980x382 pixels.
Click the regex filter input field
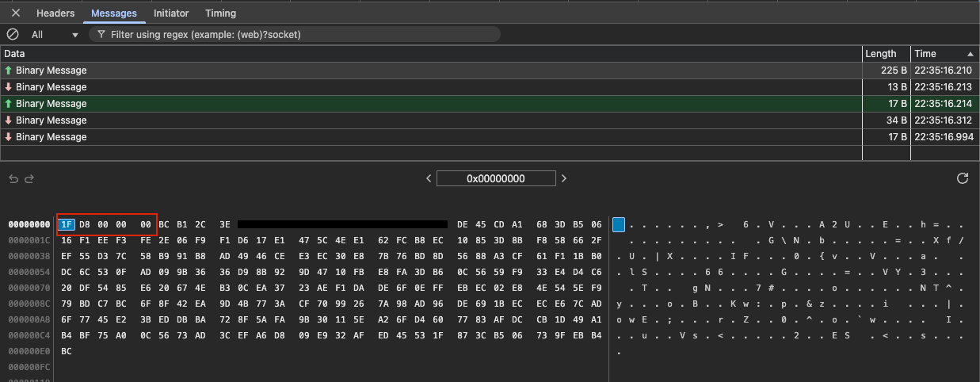tap(301, 35)
